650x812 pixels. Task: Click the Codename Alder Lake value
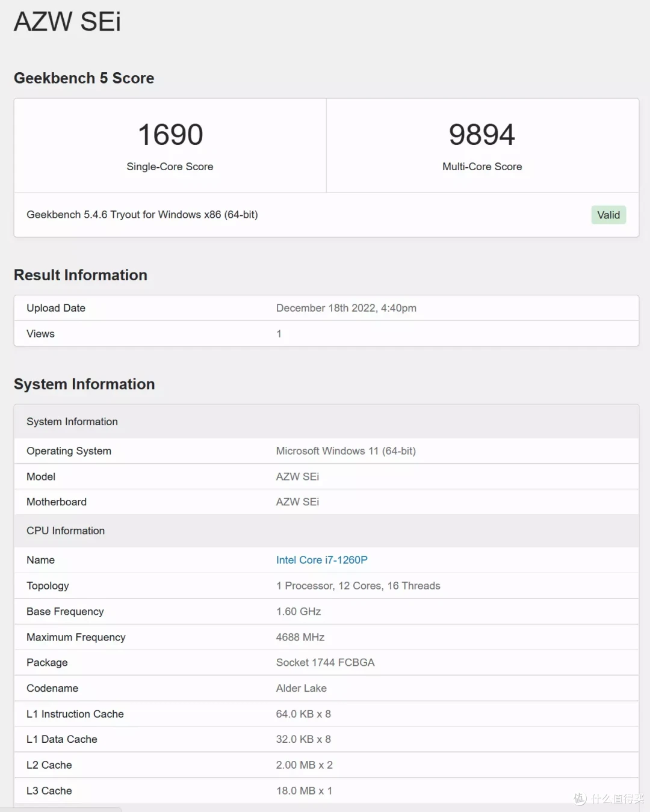pos(301,688)
